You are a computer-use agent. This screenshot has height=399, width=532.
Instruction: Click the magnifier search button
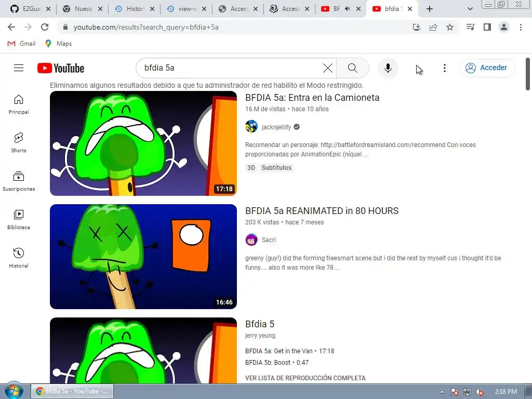353,68
